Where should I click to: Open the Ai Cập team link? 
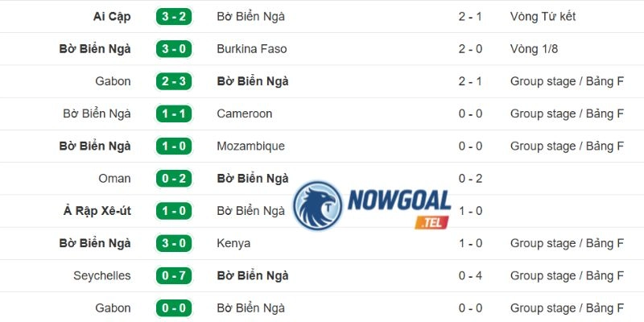112,17
